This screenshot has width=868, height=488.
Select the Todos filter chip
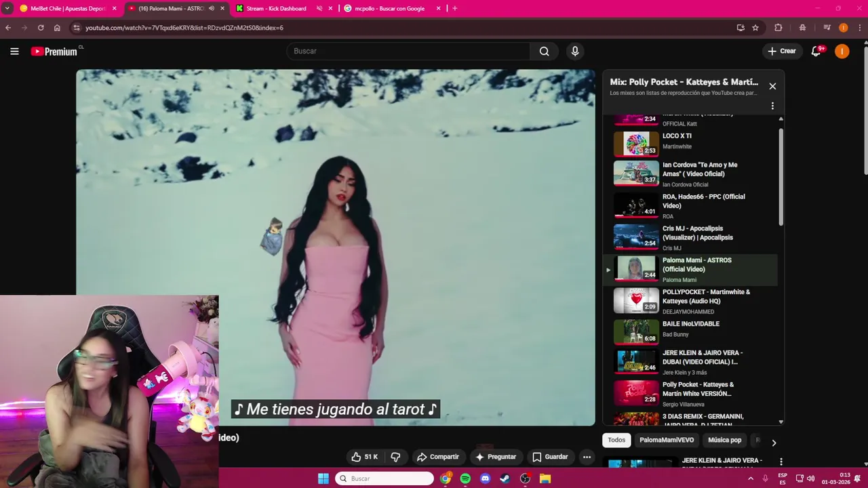616,440
